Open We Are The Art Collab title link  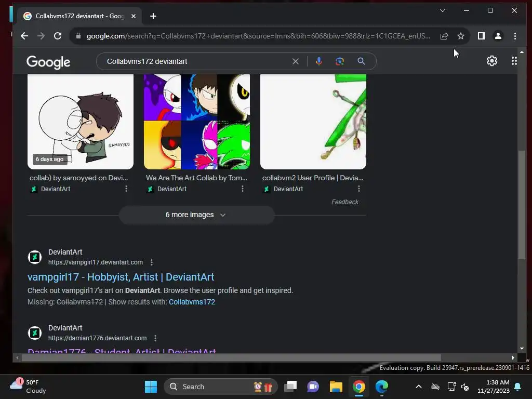point(196,178)
